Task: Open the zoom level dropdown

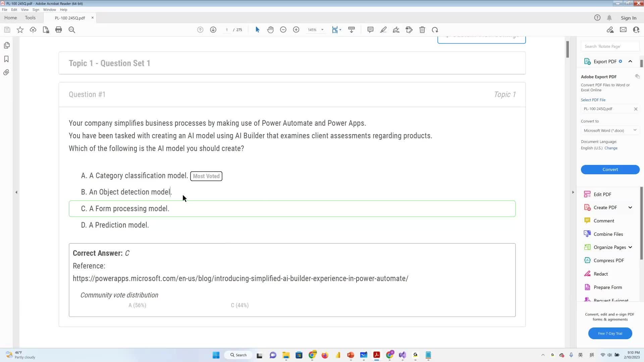Action: (x=322, y=30)
